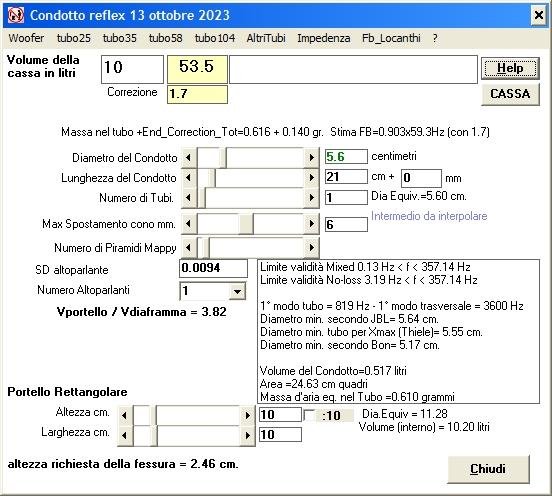Increase Larghezza cm with right arrow
Screen dimensions: 552x496
point(247,436)
